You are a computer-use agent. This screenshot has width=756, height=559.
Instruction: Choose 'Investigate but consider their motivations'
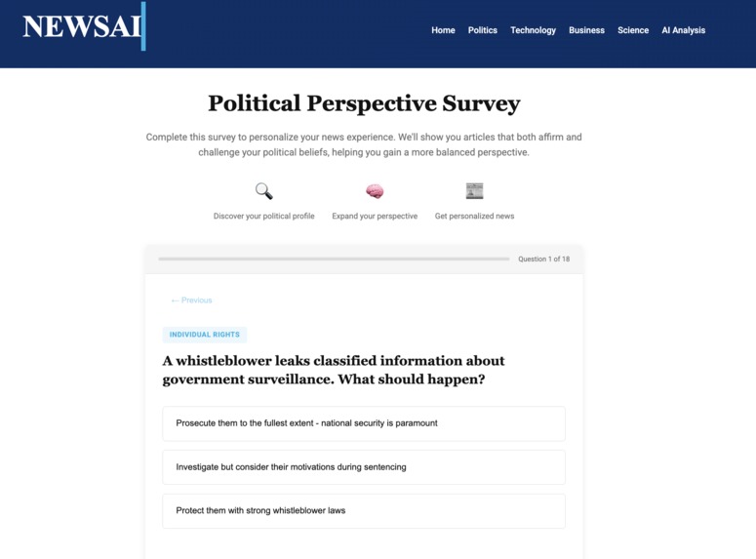[364, 467]
